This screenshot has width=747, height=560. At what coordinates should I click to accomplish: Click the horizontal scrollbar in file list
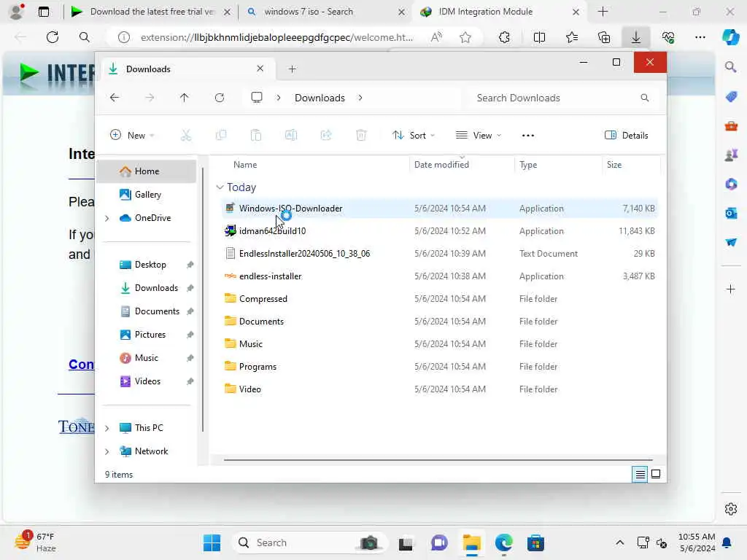coord(438,460)
